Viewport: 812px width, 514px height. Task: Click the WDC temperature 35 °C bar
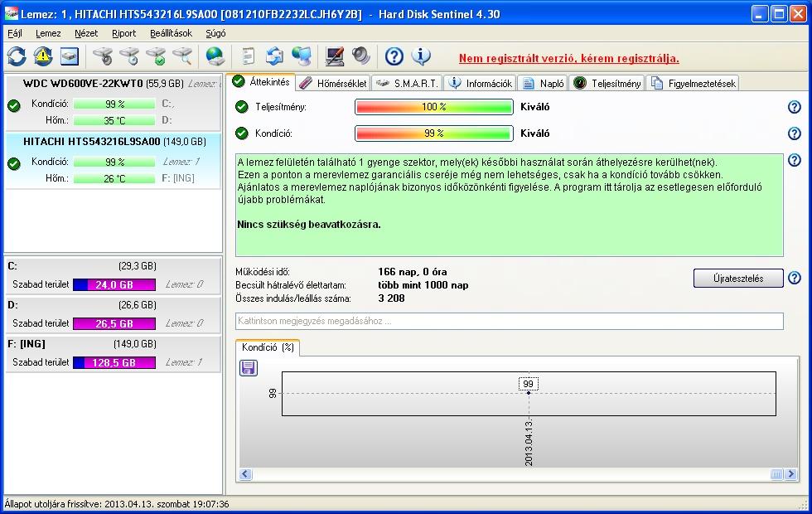pos(114,120)
